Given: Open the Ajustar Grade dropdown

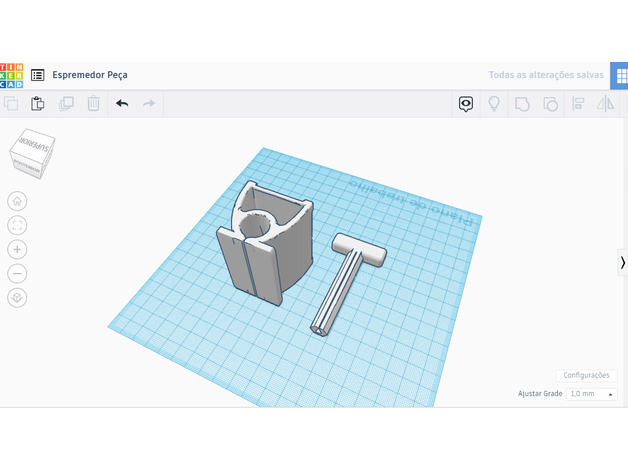Looking at the screenshot, I should (592, 394).
